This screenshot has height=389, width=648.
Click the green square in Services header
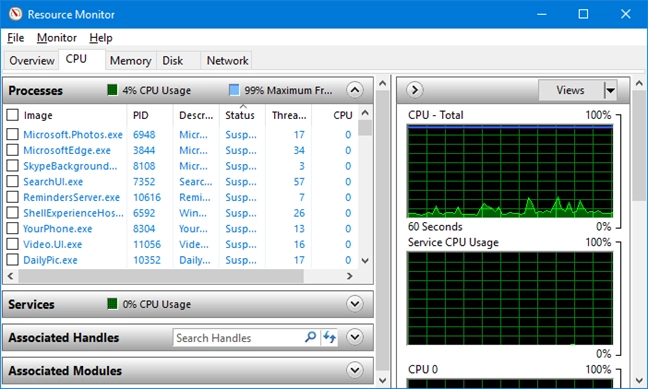pos(112,304)
